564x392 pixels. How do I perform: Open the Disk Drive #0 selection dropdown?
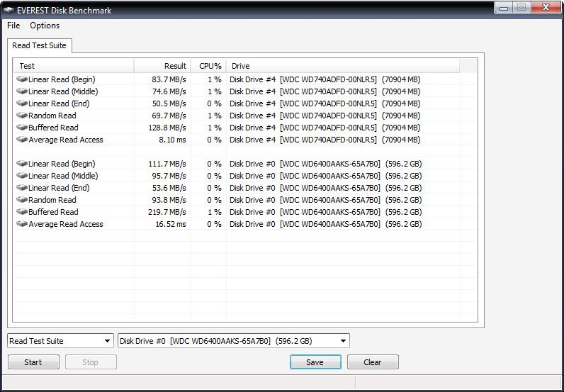click(233, 341)
